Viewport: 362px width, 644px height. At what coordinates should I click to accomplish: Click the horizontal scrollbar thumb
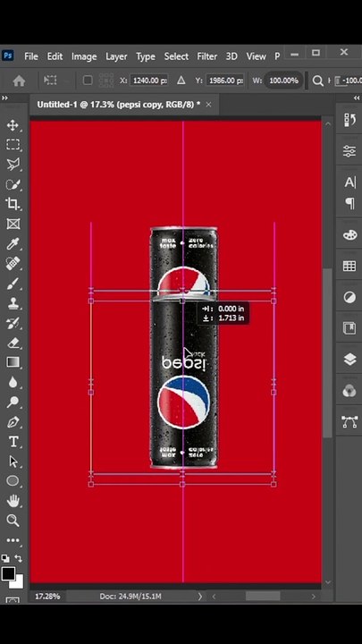pos(263,596)
